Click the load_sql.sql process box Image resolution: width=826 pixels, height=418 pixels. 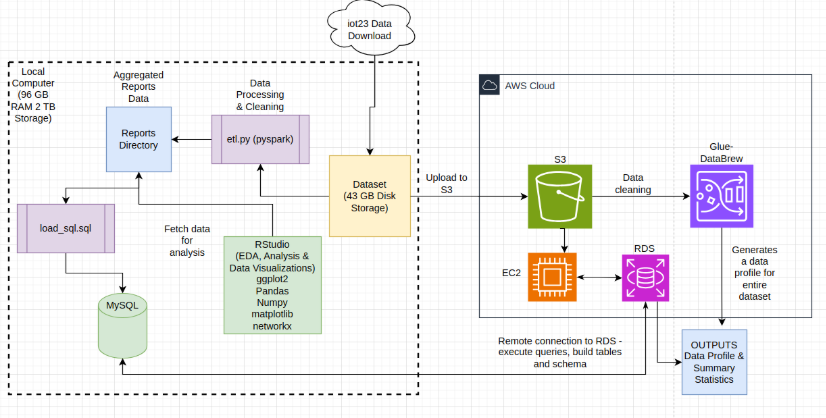pyautogui.click(x=65, y=225)
